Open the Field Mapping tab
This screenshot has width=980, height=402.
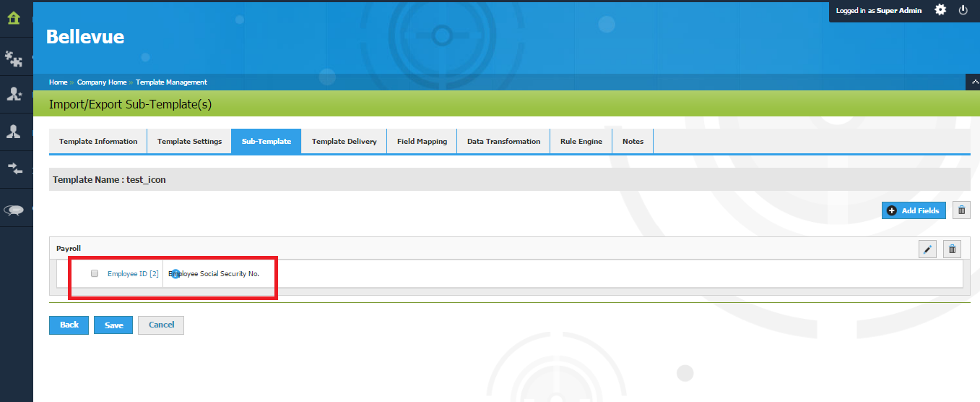point(422,142)
